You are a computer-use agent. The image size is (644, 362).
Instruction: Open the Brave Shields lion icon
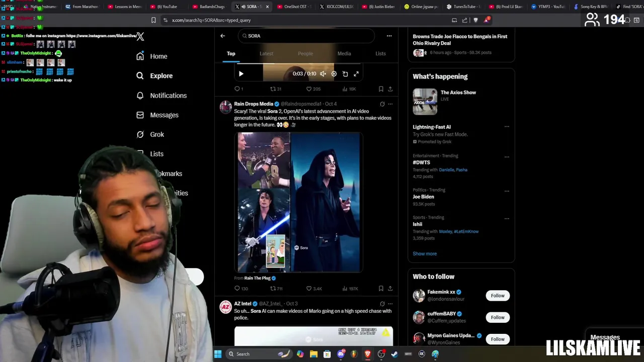point(475,20)
